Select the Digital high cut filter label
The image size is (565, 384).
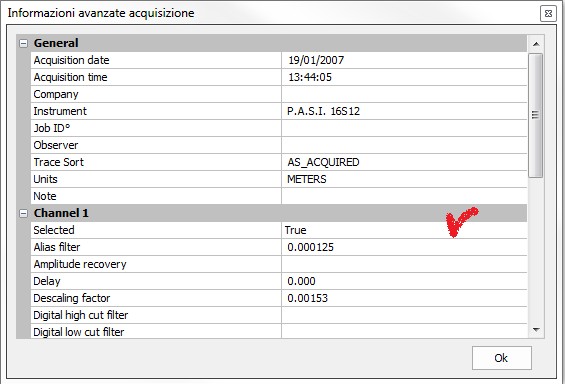pyautogui.click(x=80, y=315)
